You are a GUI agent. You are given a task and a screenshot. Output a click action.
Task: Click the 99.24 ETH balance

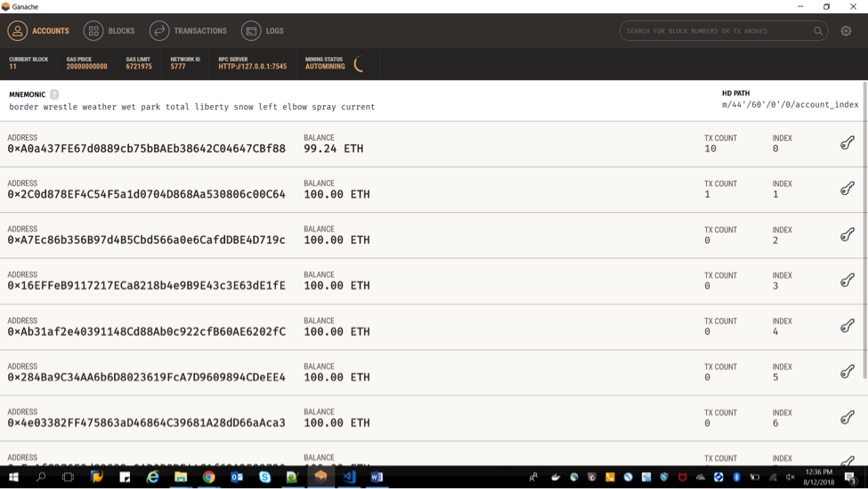tap(333, 149)
